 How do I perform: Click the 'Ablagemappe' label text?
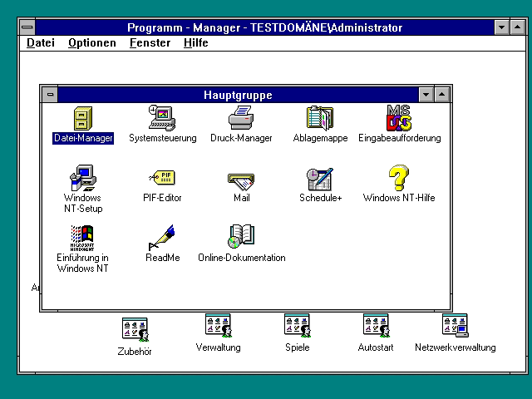pos(320,138)
